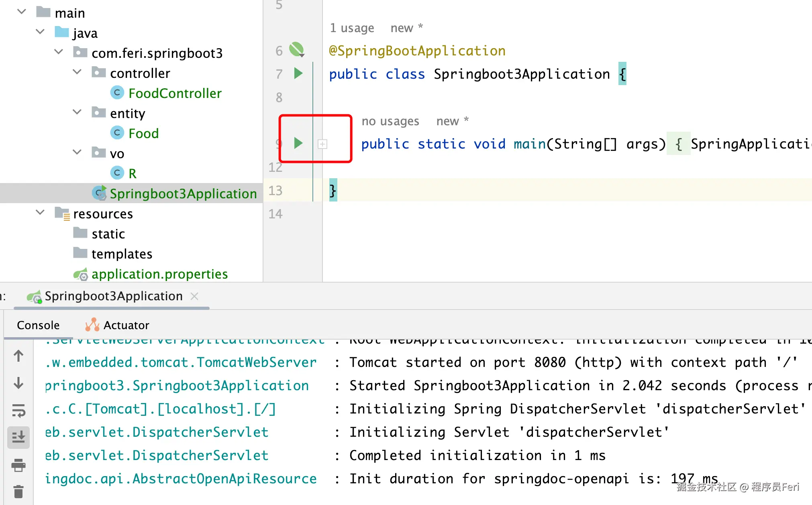Screen dimensions: 812x505
Task: Toggle scroll to end button
Action: pyautogui.click(x=18, y=437)
